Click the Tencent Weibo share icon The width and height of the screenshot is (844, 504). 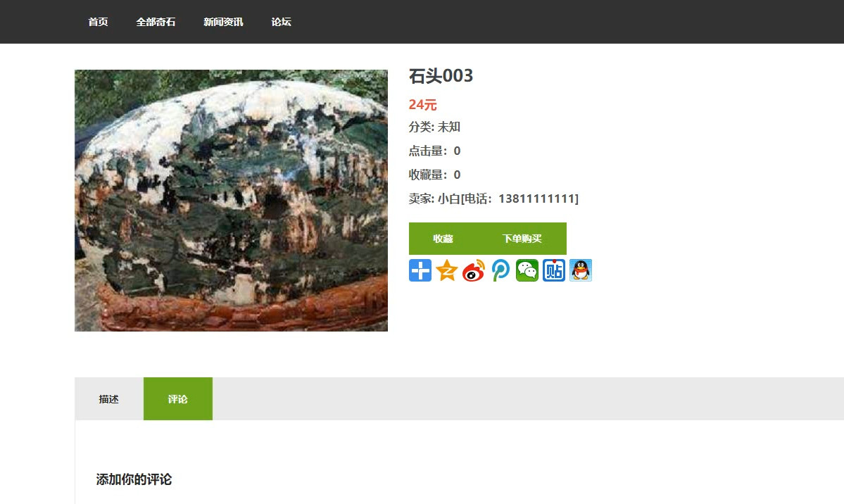coord(500,270)
